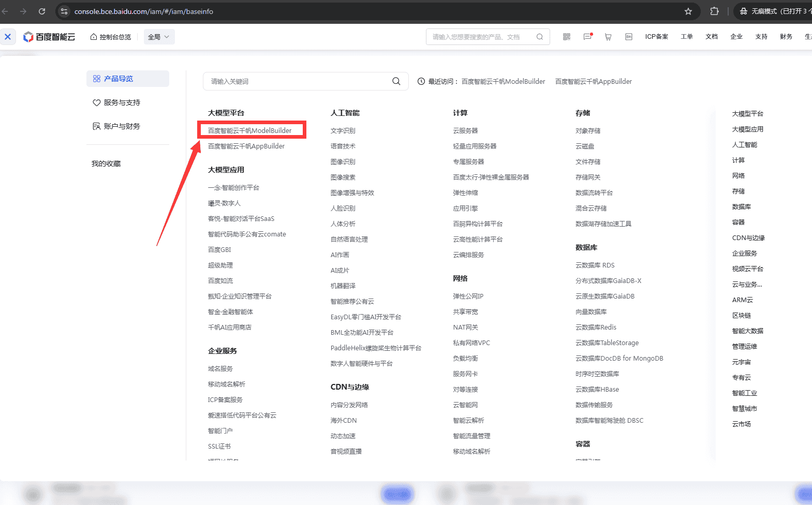Open 企业 in the header menu

[x=736, y=37]
